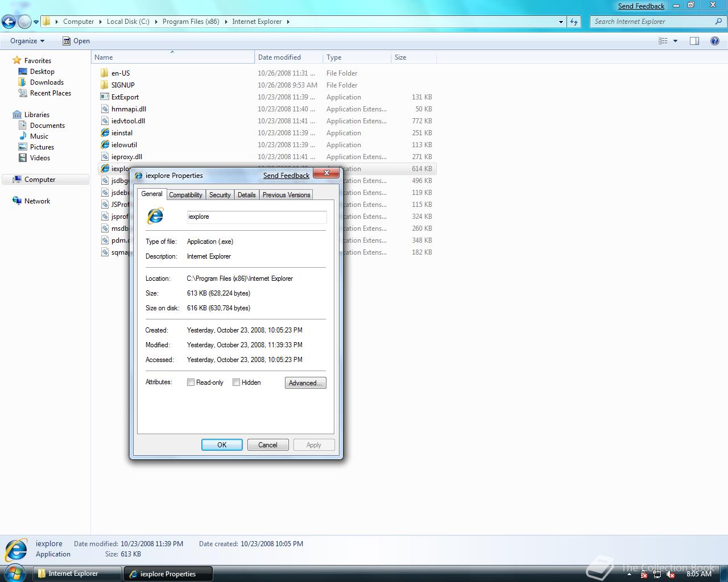Click the change view icon

pos(663,41)
